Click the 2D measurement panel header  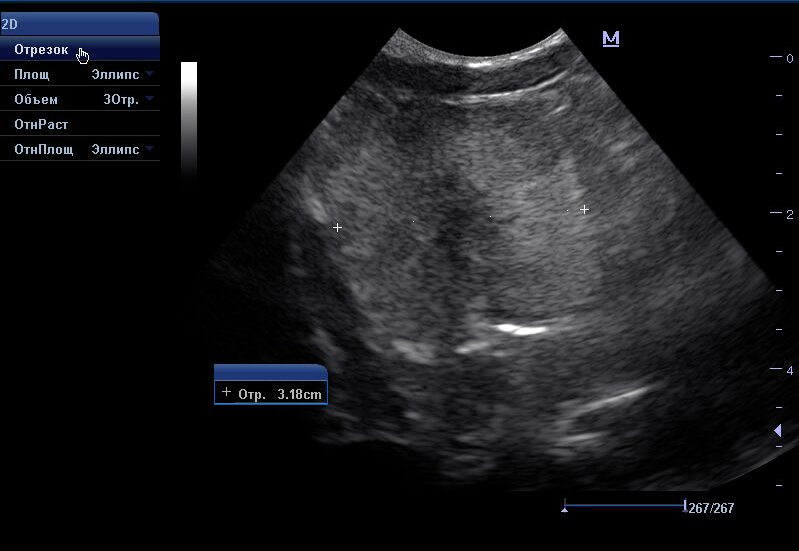pos(79,24)
